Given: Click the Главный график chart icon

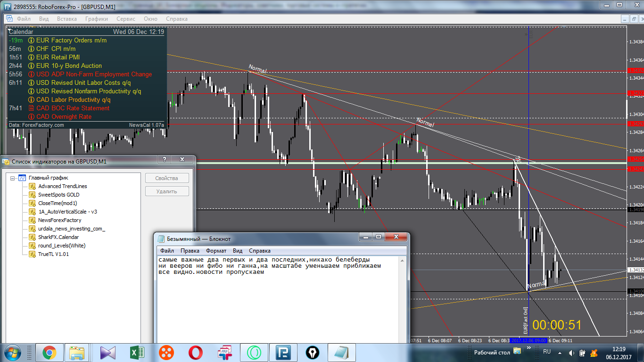Looking at the screenshot, I should (22, 178).
